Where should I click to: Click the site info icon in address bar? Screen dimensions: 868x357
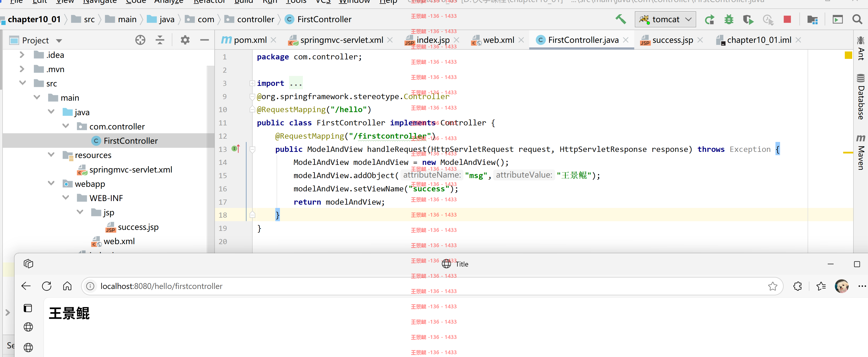pos(90,286)
